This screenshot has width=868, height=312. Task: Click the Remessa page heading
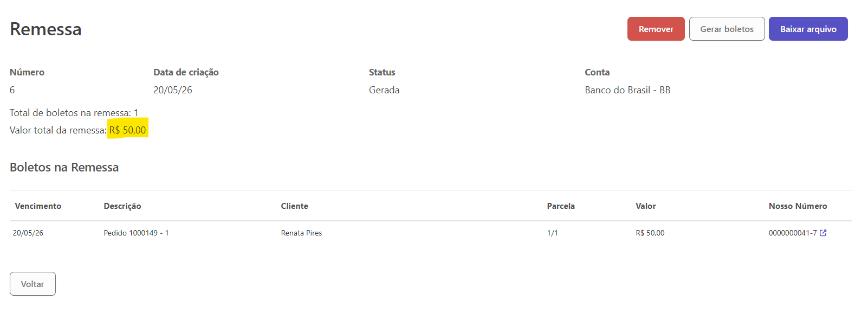point(46,29)
